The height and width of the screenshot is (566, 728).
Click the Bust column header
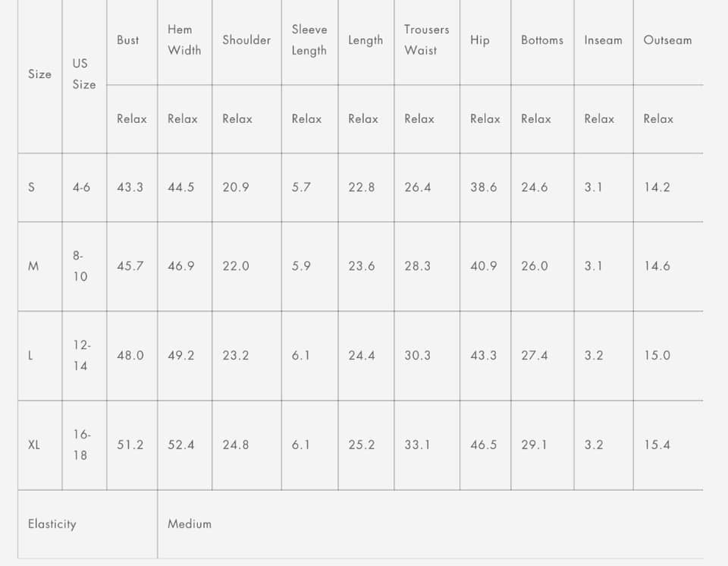128,40
